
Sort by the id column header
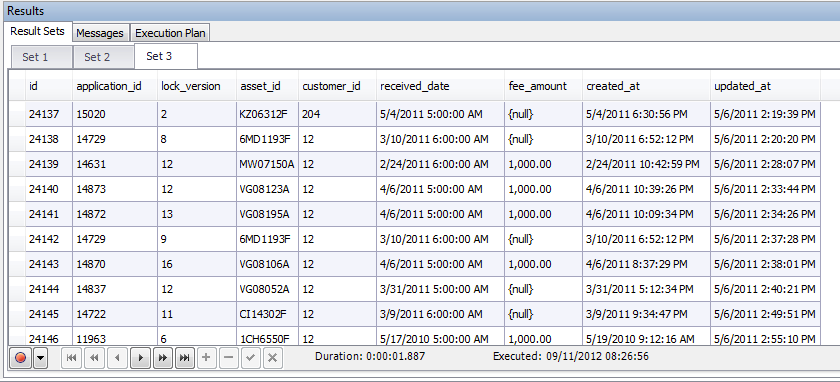click(49, 86)
